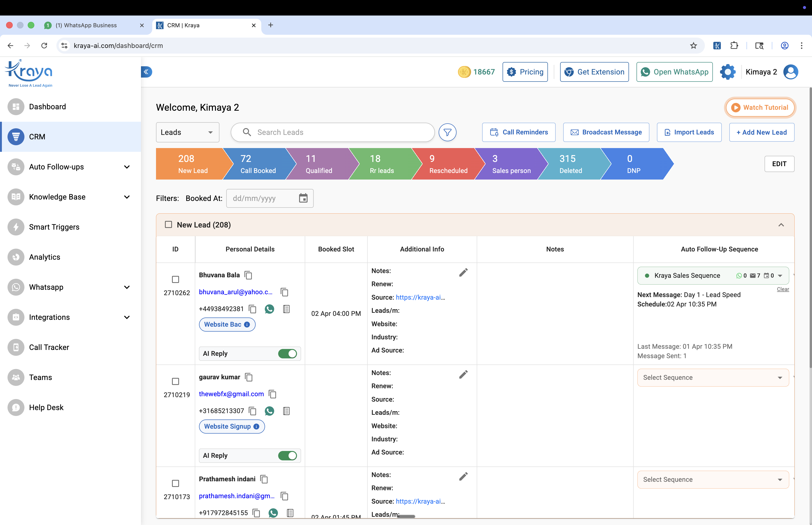The width and height of the screenshot is (812, 525).
Task: Copy bhuvana_arul email using copy icon
Action: [284, 292]
